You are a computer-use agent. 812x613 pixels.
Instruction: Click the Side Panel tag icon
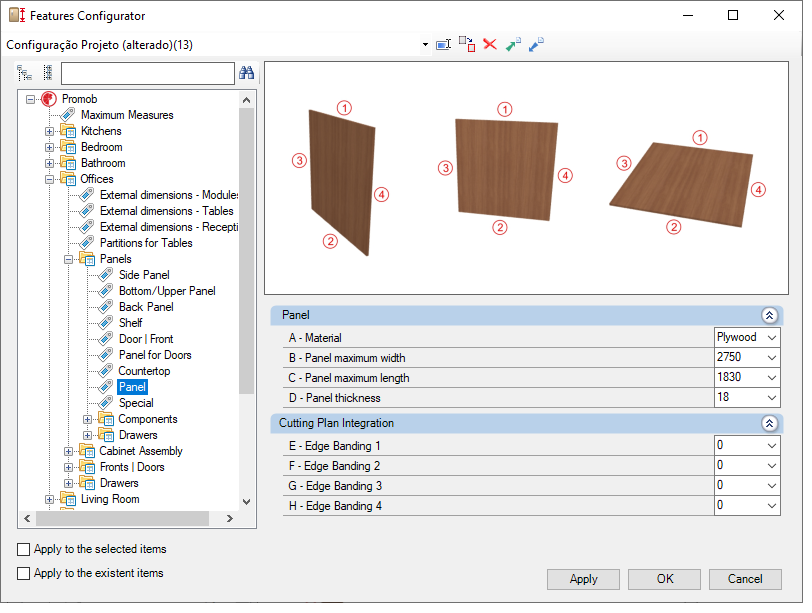pyautogui.click(x=106, y=274)
